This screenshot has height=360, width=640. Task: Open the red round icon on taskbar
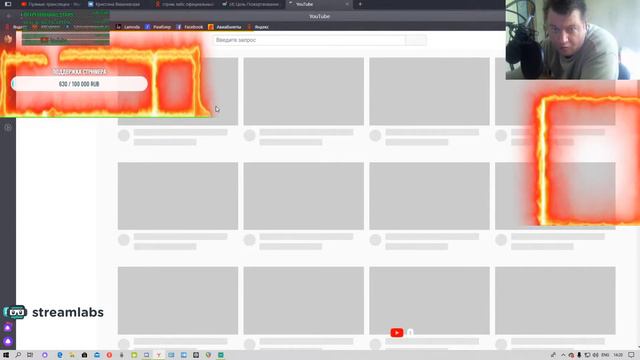[109, 355]
